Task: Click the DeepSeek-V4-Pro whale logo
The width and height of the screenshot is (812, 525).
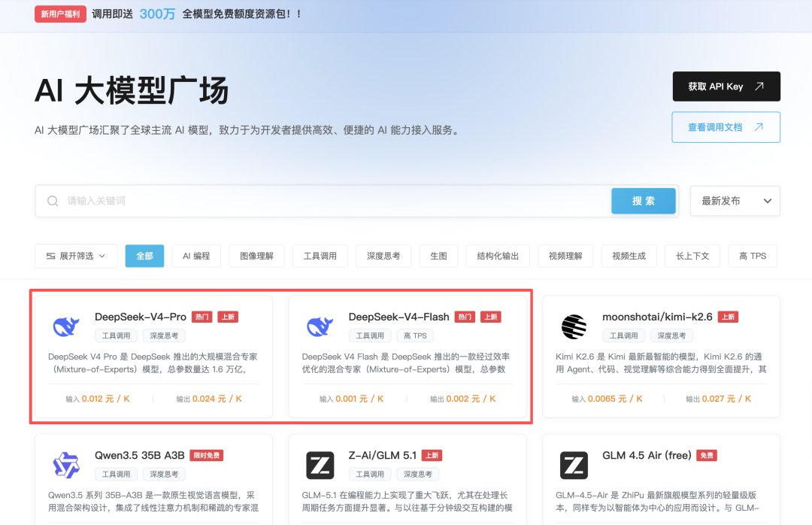Action: point(66,326)
